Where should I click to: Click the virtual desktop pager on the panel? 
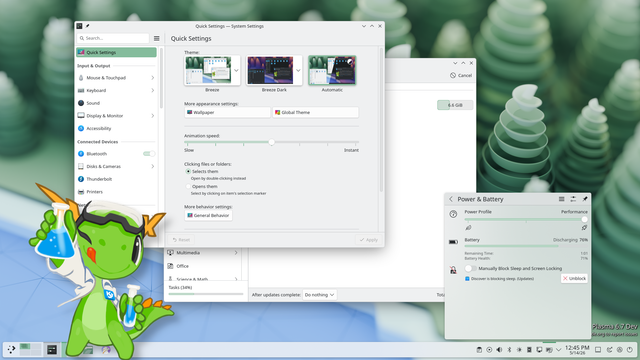coord(31,349)
